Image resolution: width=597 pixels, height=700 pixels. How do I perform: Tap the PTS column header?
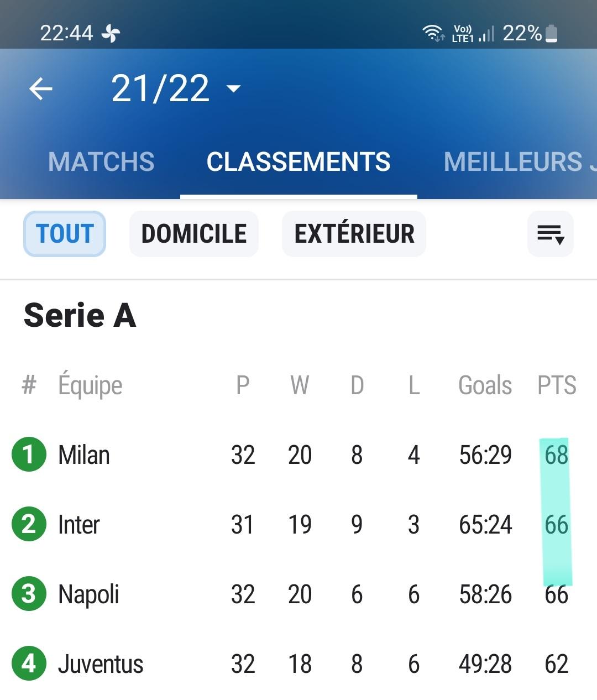point(557,385)
